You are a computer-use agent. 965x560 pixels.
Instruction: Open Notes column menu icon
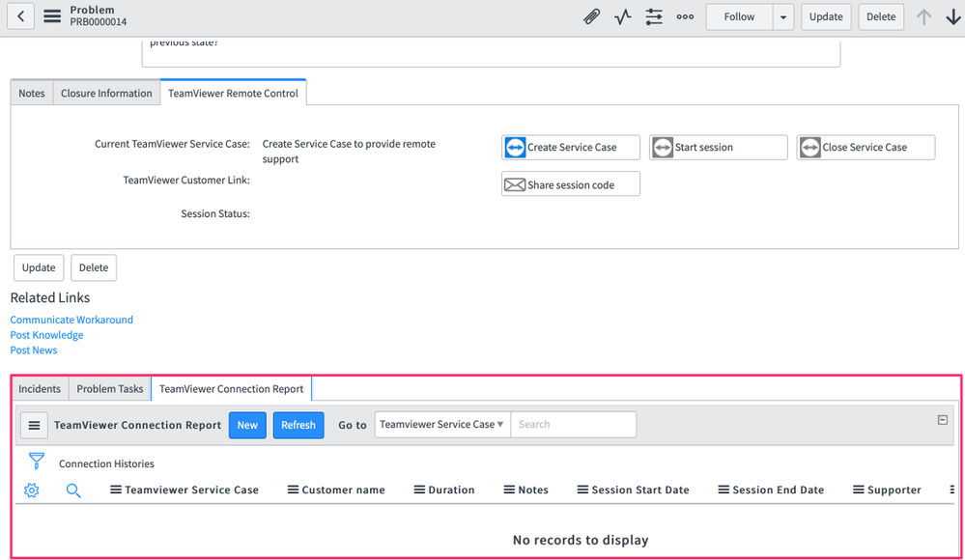509,490
